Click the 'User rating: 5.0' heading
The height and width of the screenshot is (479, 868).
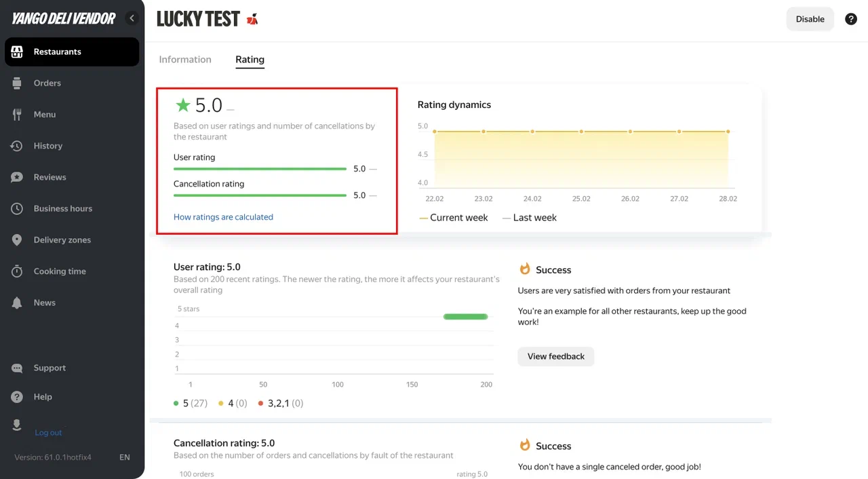(207, 267)
